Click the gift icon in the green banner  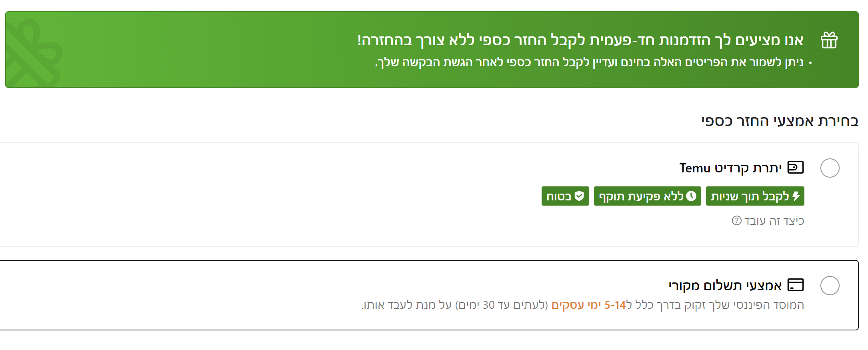click(829, 40)
